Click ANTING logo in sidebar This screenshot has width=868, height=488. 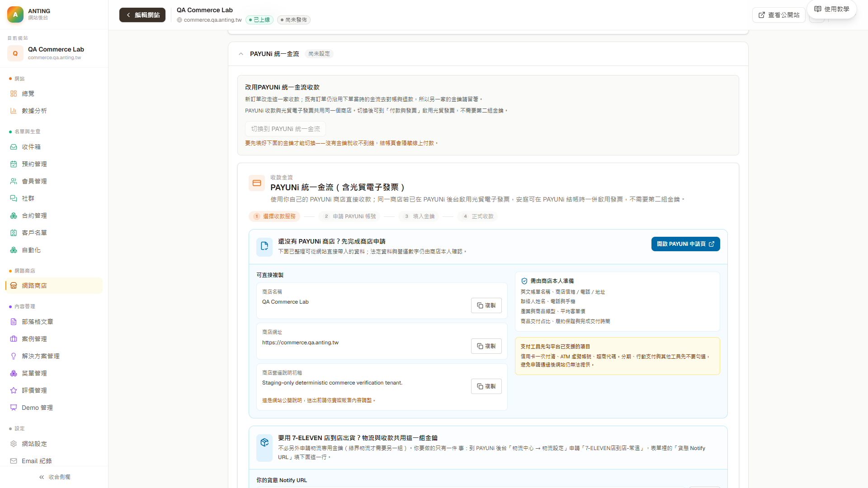click(x=15, y=14)
